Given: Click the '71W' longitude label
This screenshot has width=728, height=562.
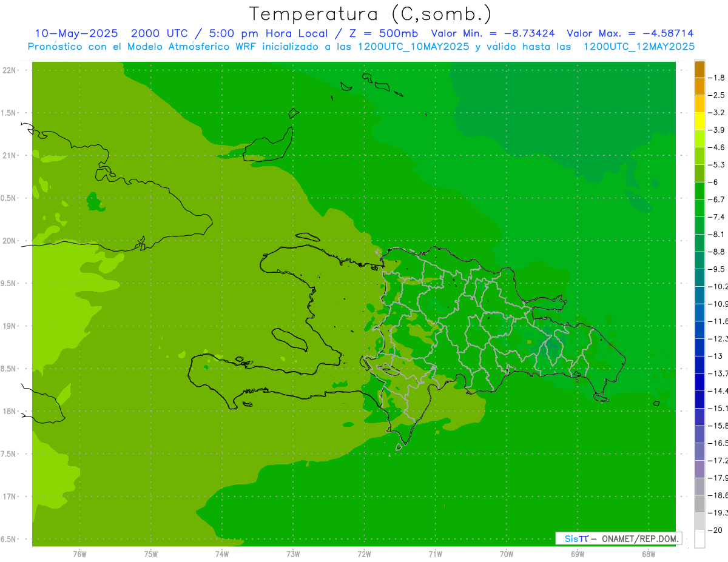Looking at the screenshot, I should pos(435,554).
